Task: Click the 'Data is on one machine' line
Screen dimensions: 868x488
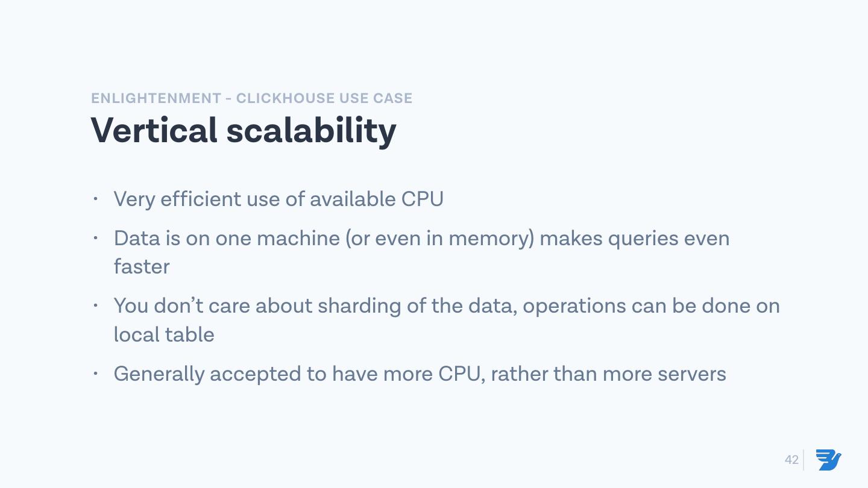Action: click(421, 239)
